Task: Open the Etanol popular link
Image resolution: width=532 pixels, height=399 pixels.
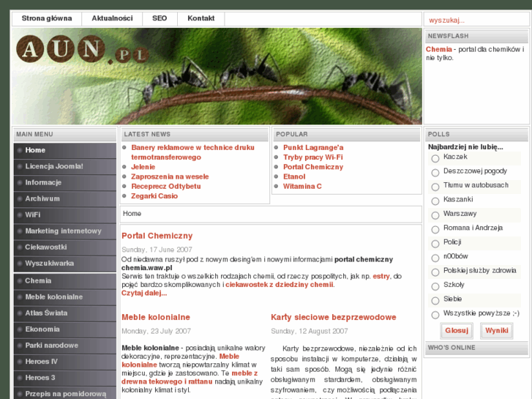Action: [x=294, y=177]
